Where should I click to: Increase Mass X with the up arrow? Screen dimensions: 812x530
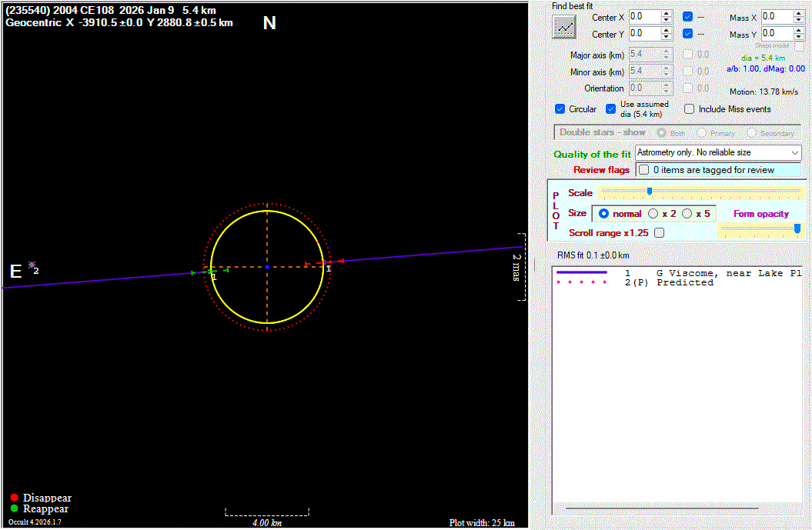(799, 14)
